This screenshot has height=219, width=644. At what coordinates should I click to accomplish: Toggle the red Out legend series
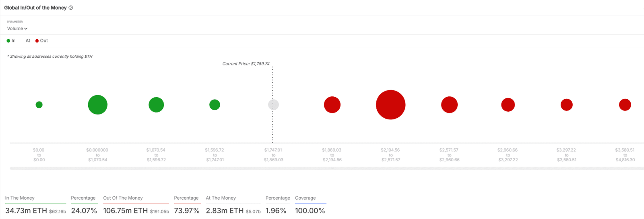(x=41, y=41)
